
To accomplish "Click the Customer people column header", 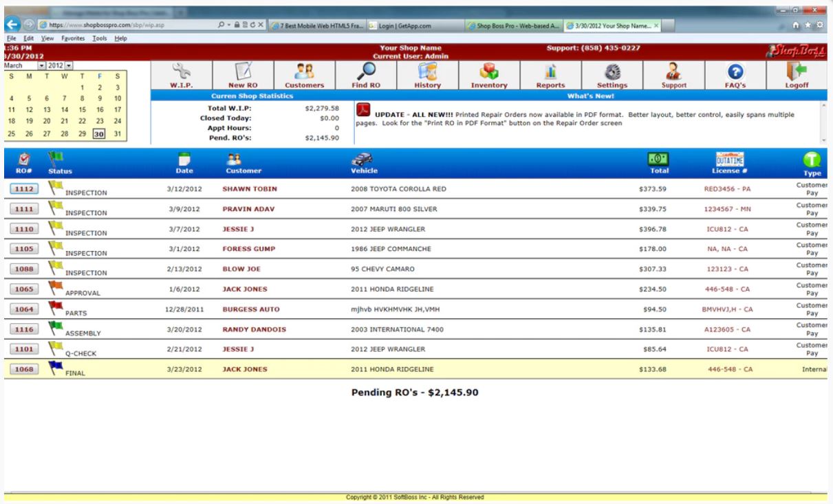I will tap(232, 159).
